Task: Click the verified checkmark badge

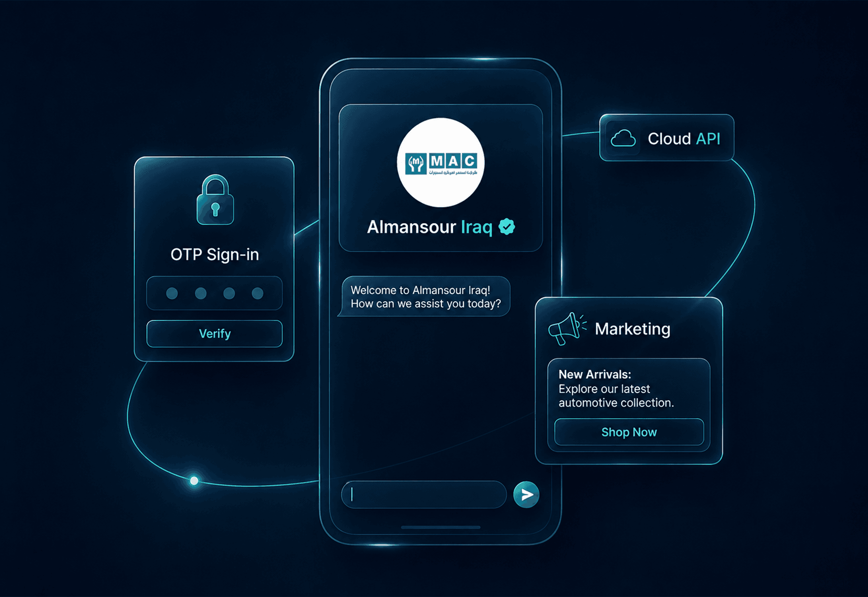Action: (x=506, y=226)
